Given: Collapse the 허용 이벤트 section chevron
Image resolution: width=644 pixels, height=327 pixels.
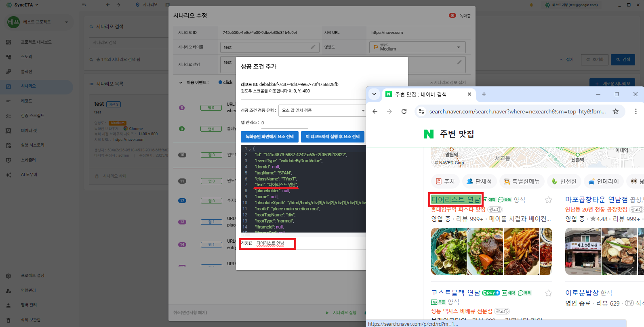Looking at the screenshot, I should [181, 82].
